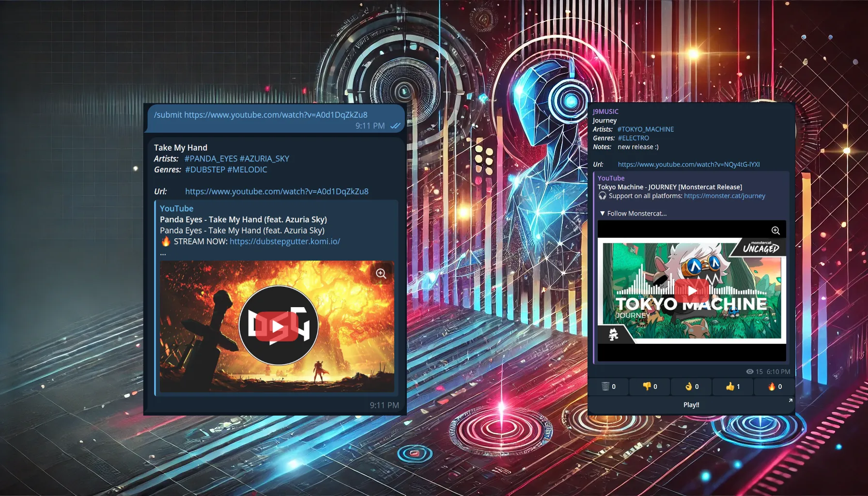The height and width of the screenshot is (496, 868).
Task: Vote with the thumbs down reaction button
Action: pos(650,387)
